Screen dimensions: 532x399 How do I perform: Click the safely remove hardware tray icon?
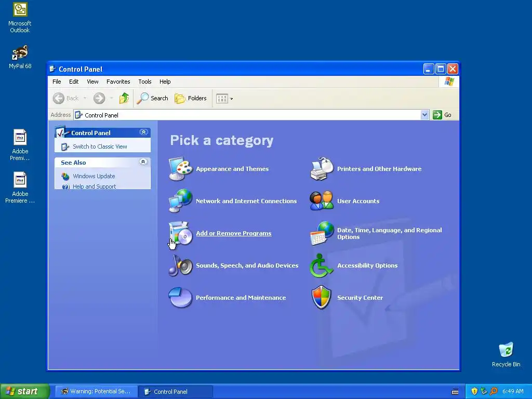pyautogui.click(x=484, y=391)
